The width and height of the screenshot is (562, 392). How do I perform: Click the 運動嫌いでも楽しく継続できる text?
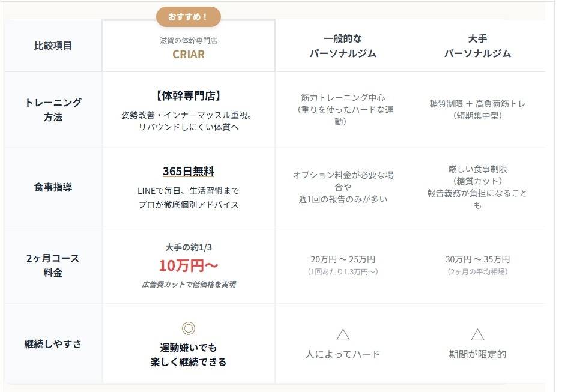189,355
